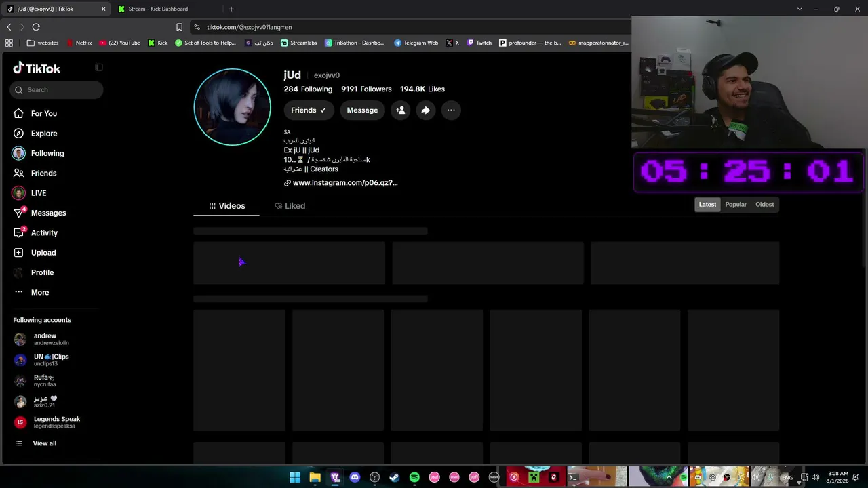This screenshot has width=868, height=488.
Task: Open the Telegram Web bookmark
Action: coord(416,43)
